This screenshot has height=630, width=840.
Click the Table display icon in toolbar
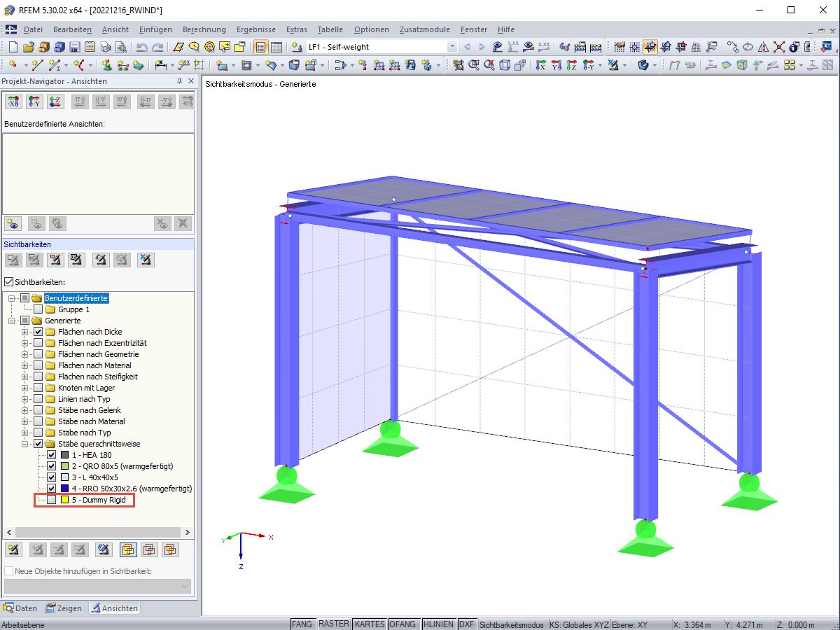276,47
